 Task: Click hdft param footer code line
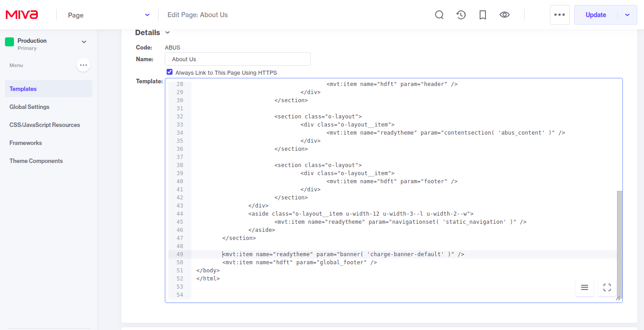pyautogui.click(x=392, y=181)
